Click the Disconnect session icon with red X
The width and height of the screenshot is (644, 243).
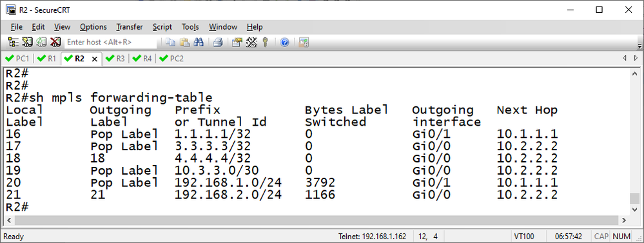click(x=55, y=42)
